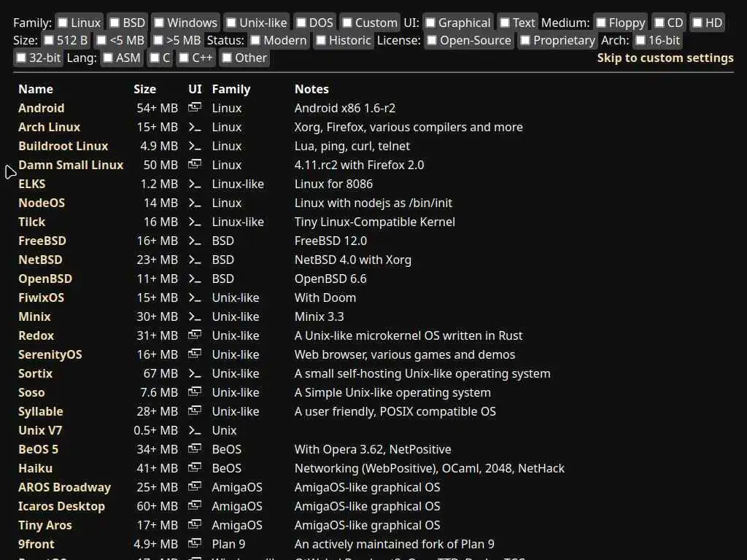747x560 pixels.
Task: Open the Android OS link
Action: (x=42, y=108)
